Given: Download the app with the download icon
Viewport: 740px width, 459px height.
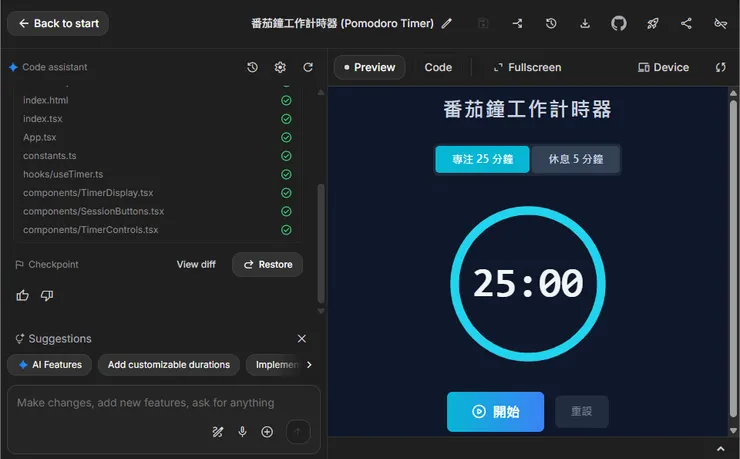Looking at the screenshot, I should click(x=585, y=24).
